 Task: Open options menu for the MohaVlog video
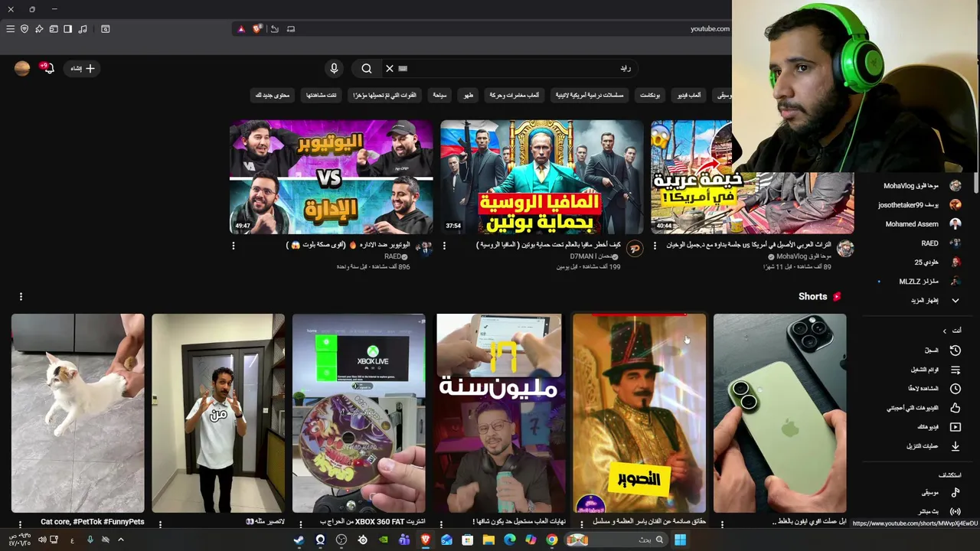655,246
